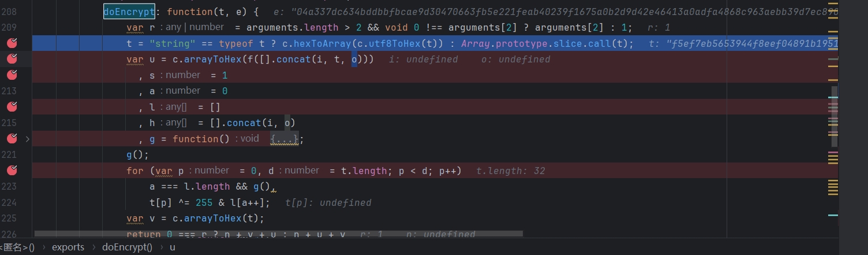Click the horizontal scrollbar under the code
868x255 pixels.
[x=279, y=234]
